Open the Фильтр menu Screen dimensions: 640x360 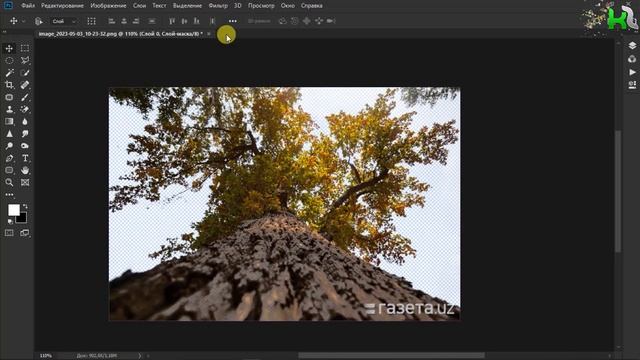(x=218, y=6)
